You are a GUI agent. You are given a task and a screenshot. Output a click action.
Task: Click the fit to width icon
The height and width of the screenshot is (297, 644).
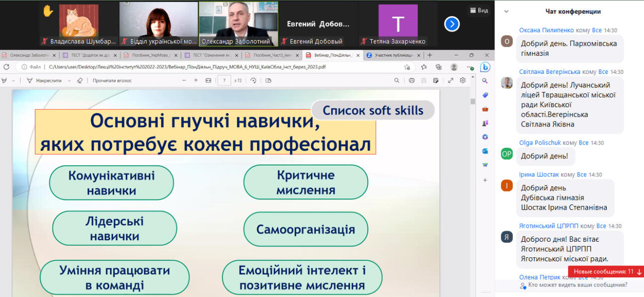(x=209, y=80)
